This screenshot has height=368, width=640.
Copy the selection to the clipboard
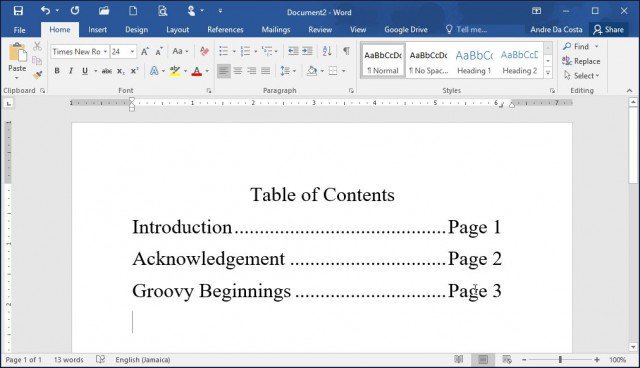pyautogui.click(x=37, y=61)
